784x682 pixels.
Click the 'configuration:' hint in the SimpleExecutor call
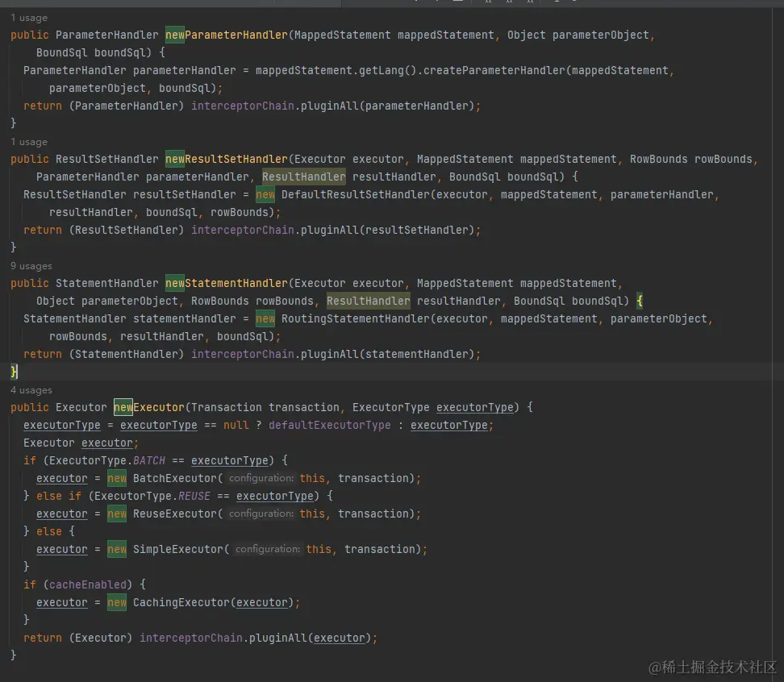(x=268, y=549)
